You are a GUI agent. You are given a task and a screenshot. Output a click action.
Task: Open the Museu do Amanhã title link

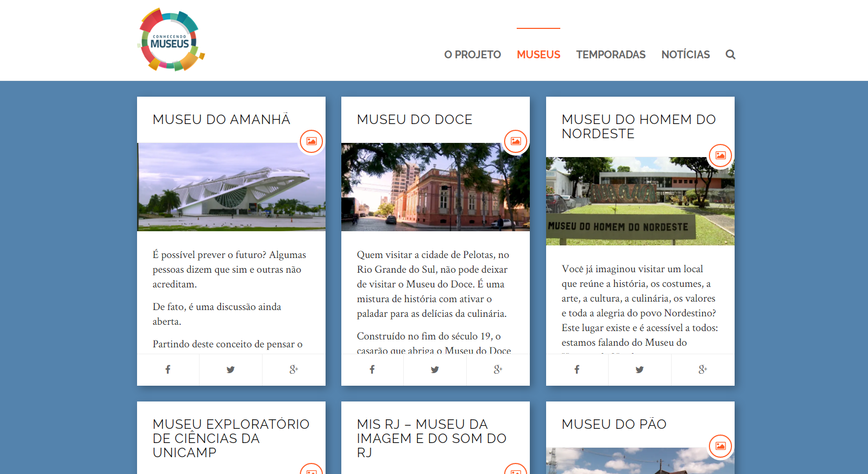221,120
